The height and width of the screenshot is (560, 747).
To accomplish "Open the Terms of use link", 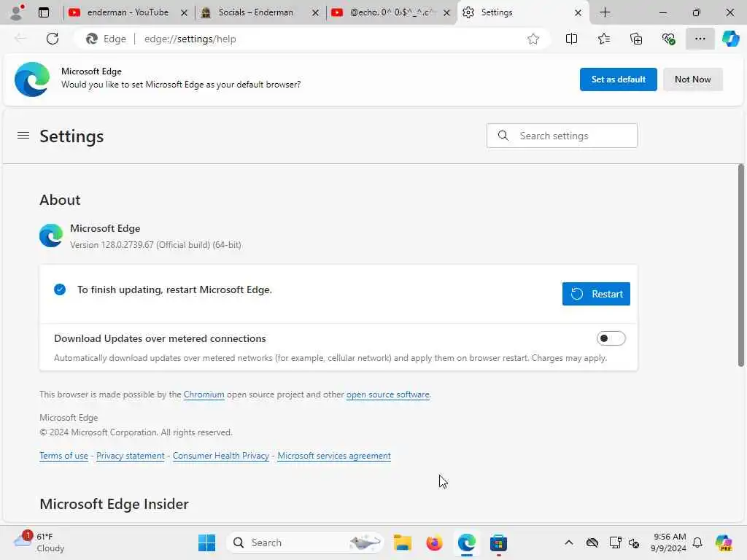I will point(64,456).
